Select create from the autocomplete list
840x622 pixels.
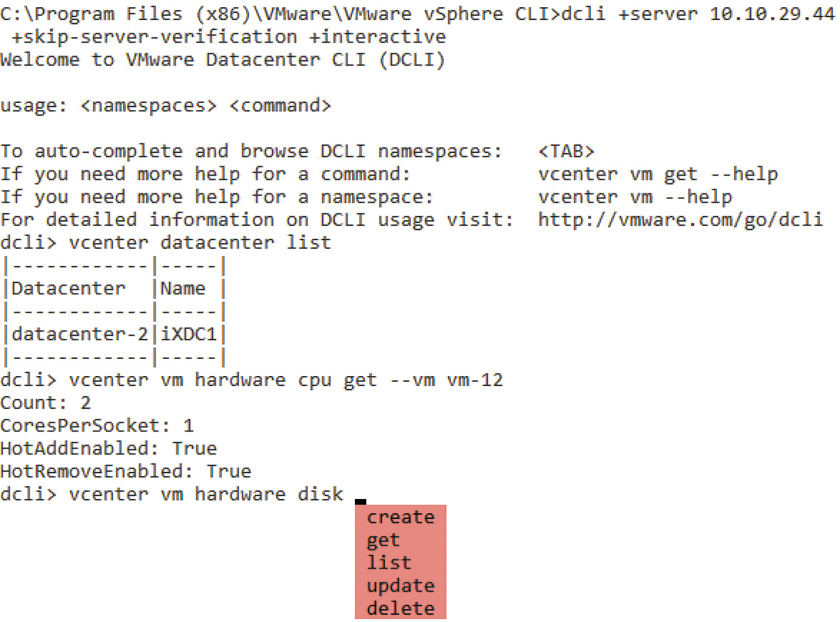click(x=400, y=517)
